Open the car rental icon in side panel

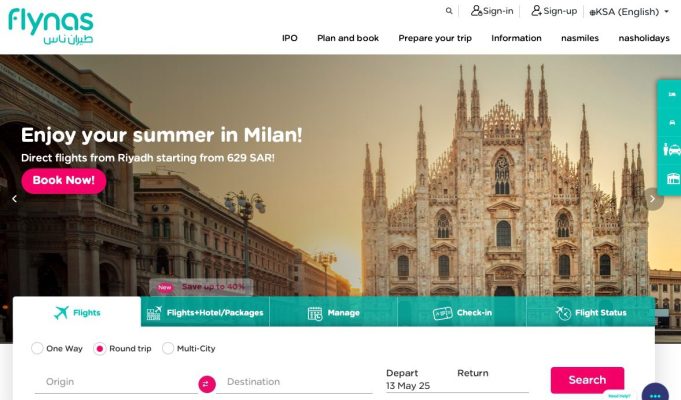click(672, 122)
